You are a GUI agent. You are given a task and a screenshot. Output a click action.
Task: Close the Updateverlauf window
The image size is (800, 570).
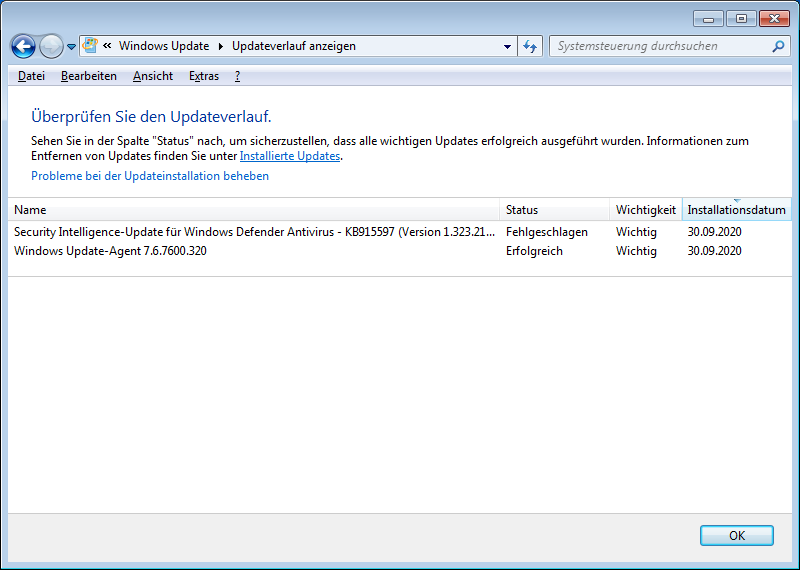point(774,19)
